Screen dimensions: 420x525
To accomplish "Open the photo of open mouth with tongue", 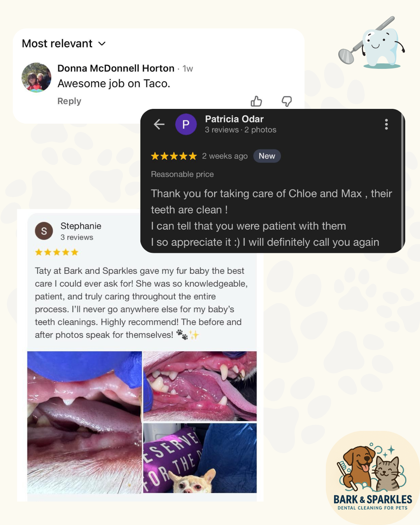I will (200, 386).
